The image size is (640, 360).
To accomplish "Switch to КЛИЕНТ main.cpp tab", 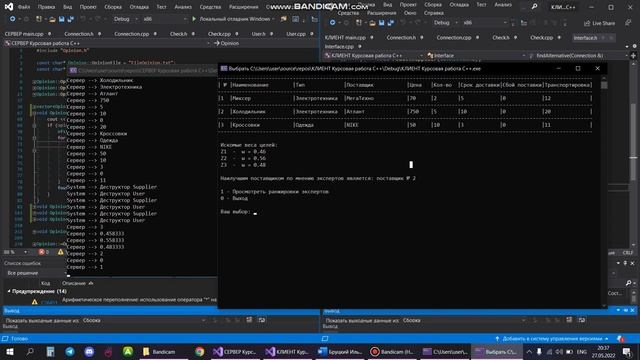I will [345, 38].
